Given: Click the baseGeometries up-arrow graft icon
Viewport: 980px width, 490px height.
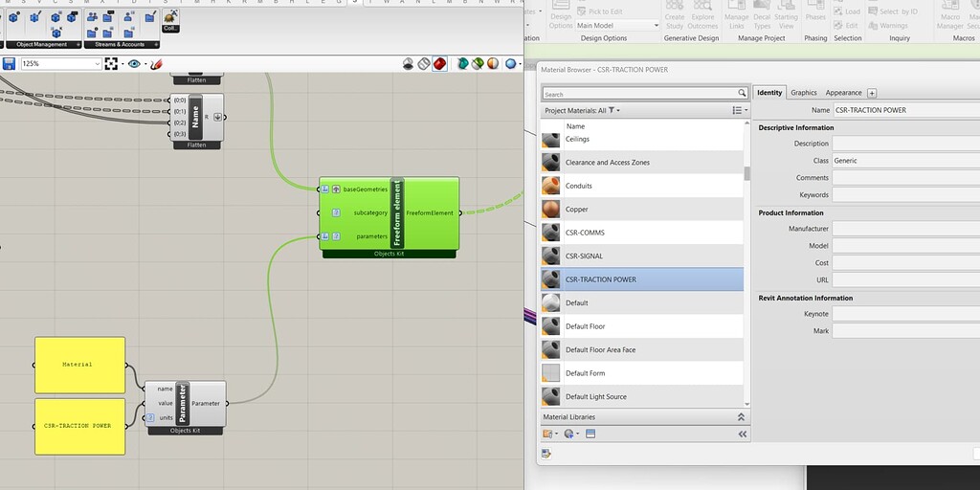Looking at the screenshot, I should click(336, 189).
